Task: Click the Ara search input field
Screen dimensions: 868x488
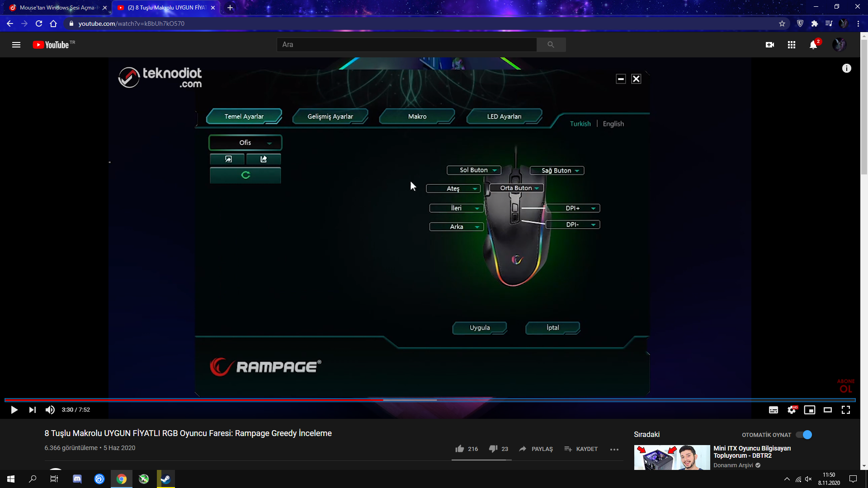Action: [x=407, y=45]
